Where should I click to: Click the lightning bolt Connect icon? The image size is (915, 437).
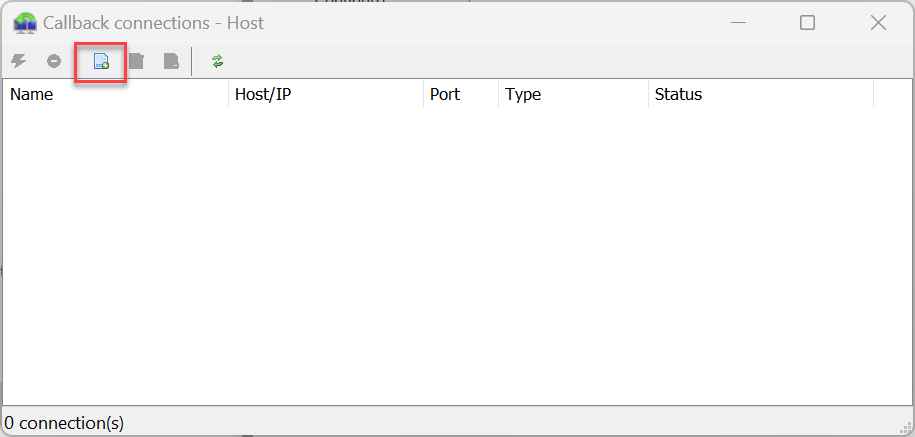[x=18, y=62]
